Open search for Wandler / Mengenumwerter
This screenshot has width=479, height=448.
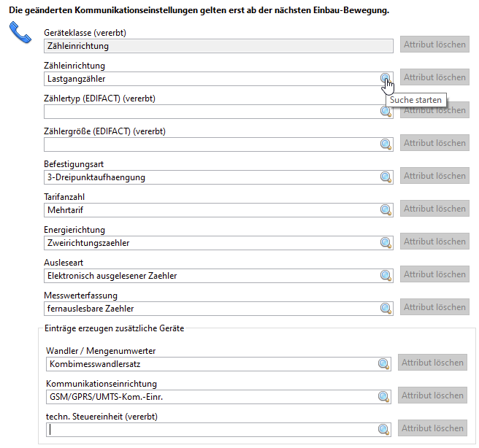coord(383,363)
